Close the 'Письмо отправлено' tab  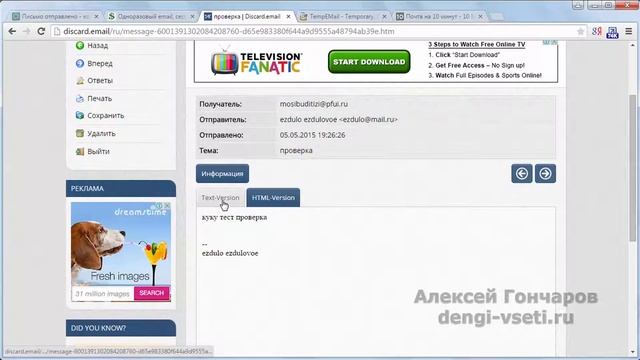(x=96, y=16)
